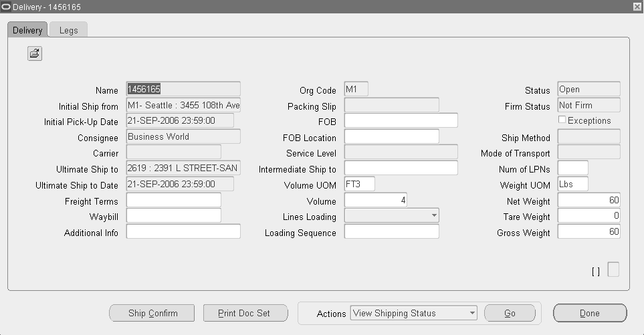Screen dimensions: 644x335
Task: Click the Waybill input field
Action: point(174,215)
